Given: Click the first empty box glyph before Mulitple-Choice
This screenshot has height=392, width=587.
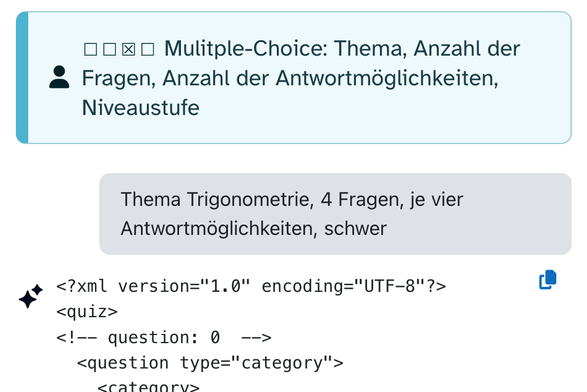Looking at the screenshot, I should (90, 49).
